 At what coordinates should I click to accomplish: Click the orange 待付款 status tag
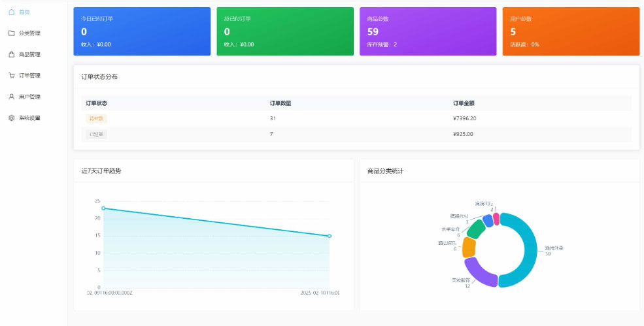[95, 118]
